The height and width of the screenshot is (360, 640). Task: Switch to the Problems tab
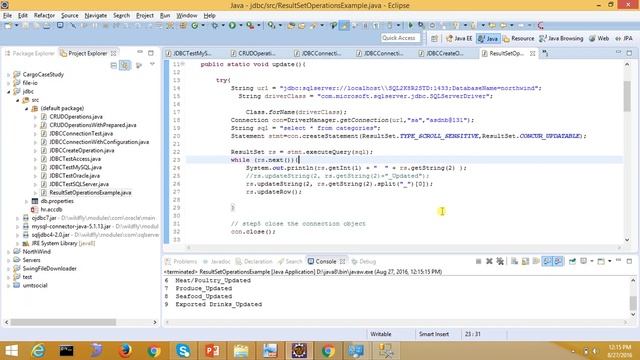[x=181, y=262]
